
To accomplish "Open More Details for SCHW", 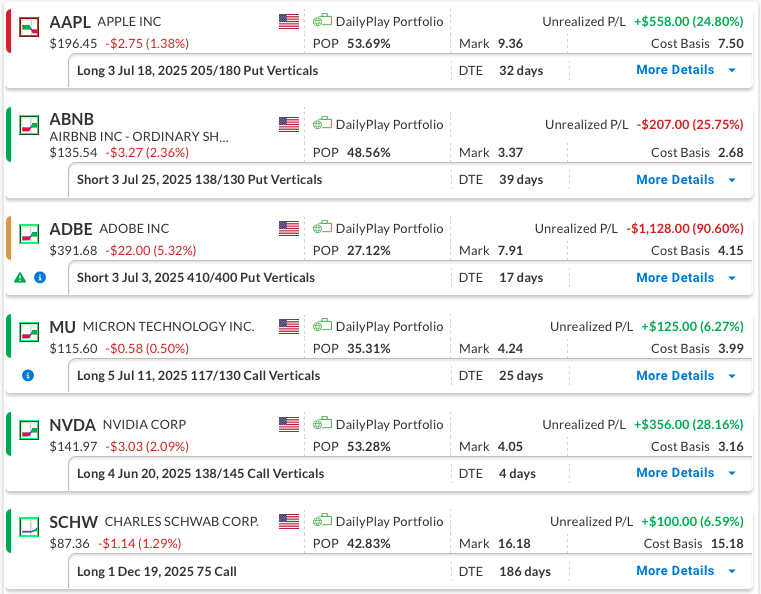I will 675,571.
